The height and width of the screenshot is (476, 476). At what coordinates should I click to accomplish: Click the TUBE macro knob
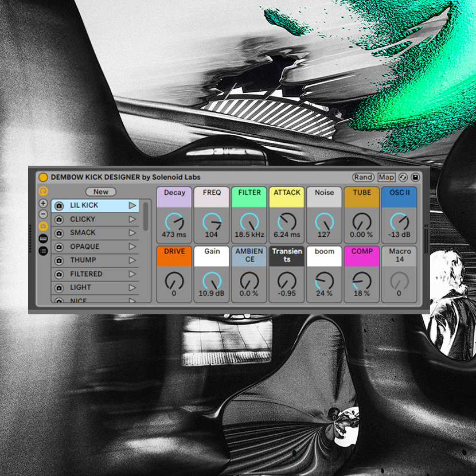point(362,221)
